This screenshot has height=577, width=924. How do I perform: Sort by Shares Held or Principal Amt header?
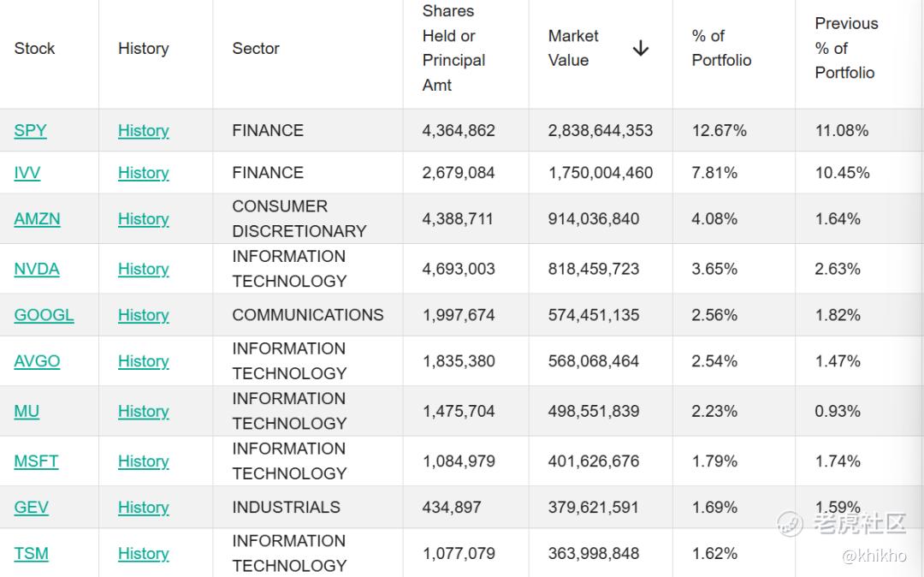click(x=453, y=48)
